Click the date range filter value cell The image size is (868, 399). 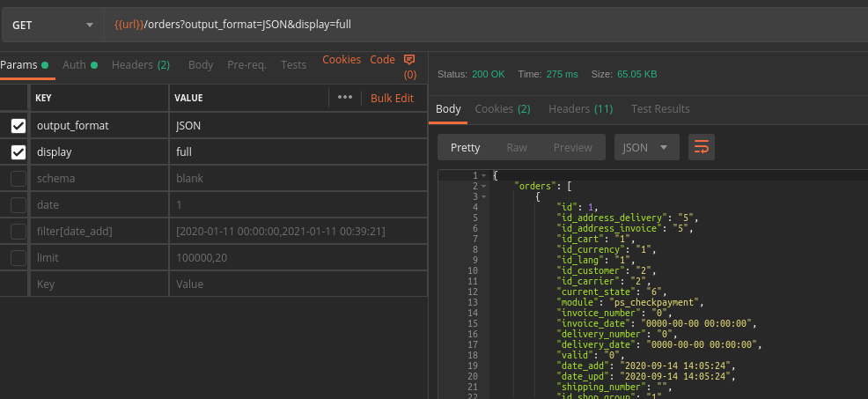coord(298,231)
